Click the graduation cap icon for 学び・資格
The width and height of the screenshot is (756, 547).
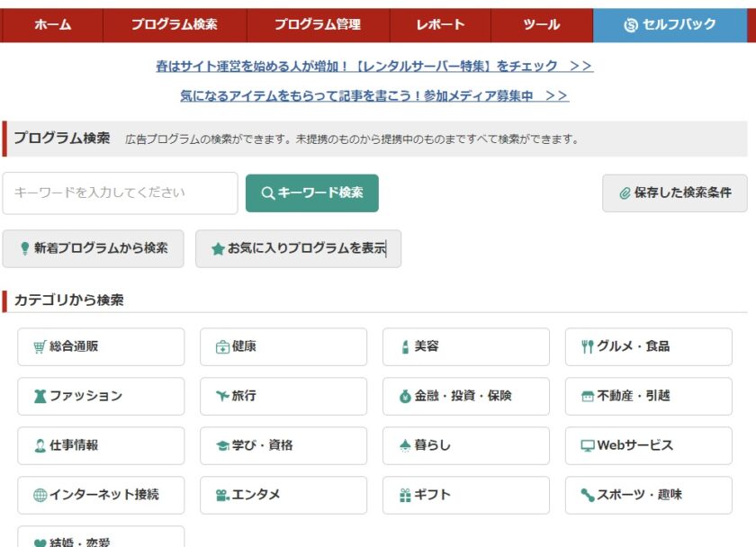pos(222,445)
